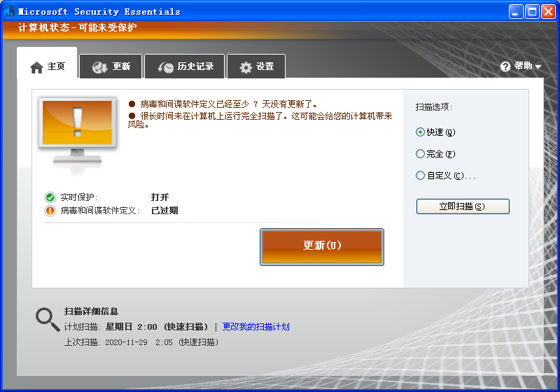
Task: Click the 扫描详细信息 heading
Action: pos(91,311)
